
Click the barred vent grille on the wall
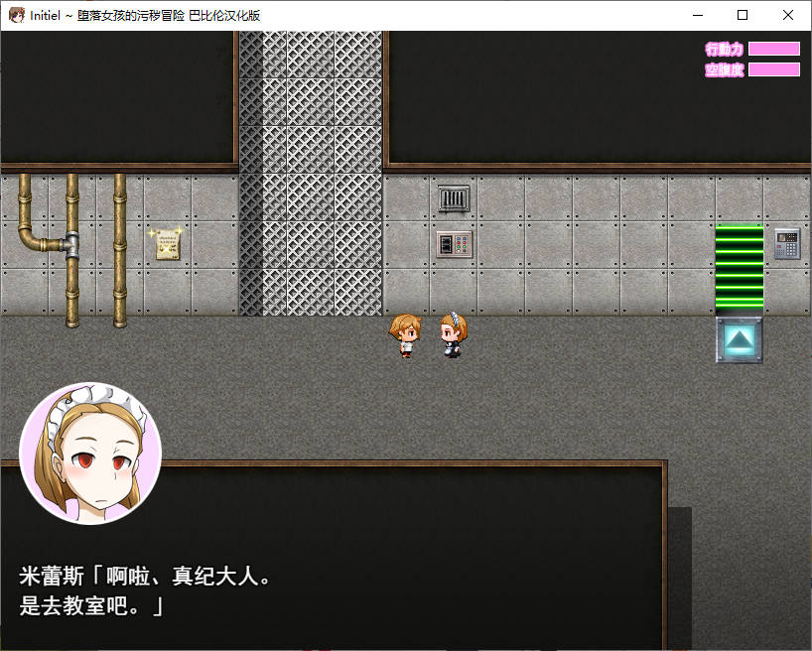pyautogui.click(x=454, y=198)
